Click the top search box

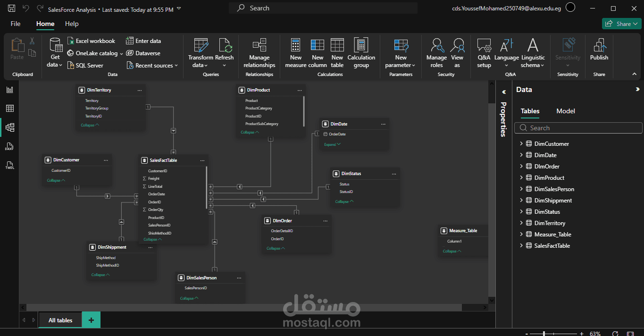(x=323, y=8)
